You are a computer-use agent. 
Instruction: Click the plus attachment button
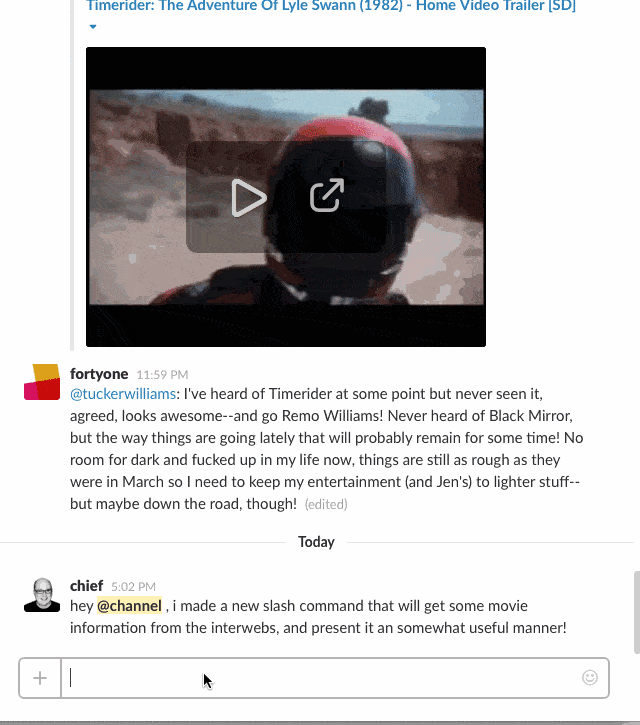40,678
